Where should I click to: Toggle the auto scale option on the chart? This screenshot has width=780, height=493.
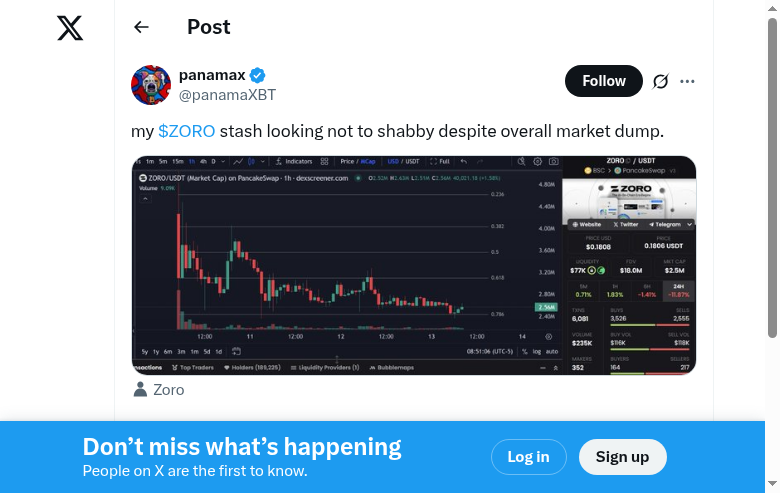coord(551,351)
